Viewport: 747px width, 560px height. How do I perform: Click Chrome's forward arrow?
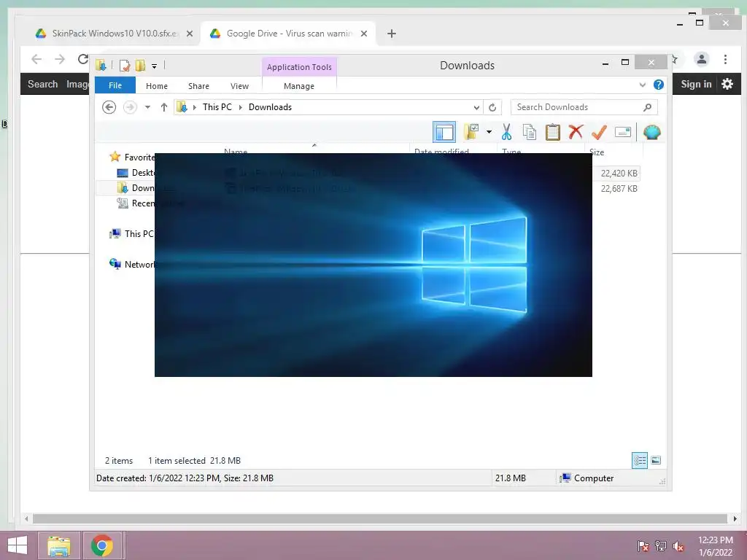pos(60,59)
